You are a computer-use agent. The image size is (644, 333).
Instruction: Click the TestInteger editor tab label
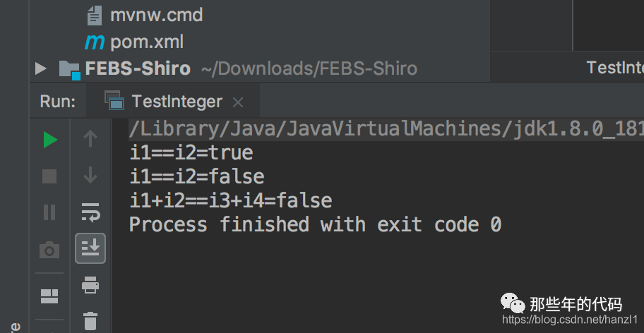pyautogui.click(x=615, y=68)
